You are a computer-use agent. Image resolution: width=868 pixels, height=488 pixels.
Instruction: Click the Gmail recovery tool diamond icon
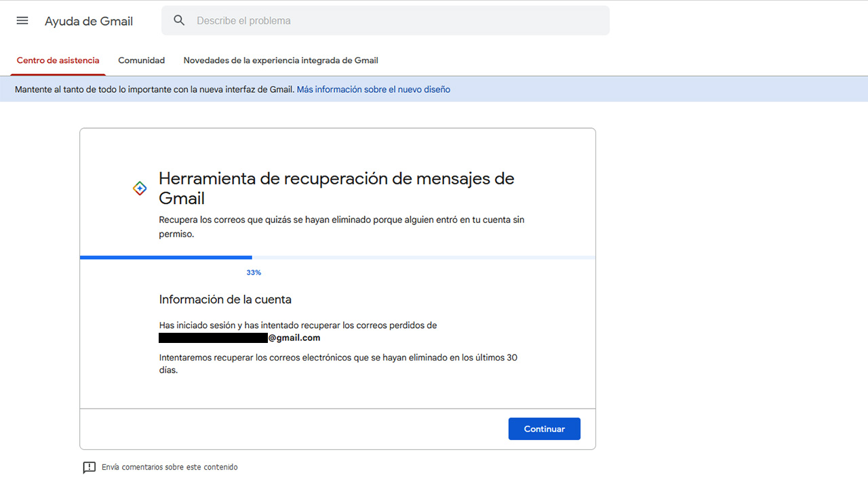[139, 188]
